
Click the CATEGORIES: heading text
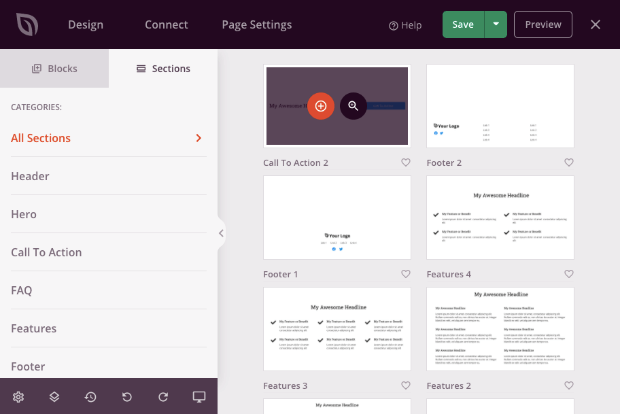[36, 107]
